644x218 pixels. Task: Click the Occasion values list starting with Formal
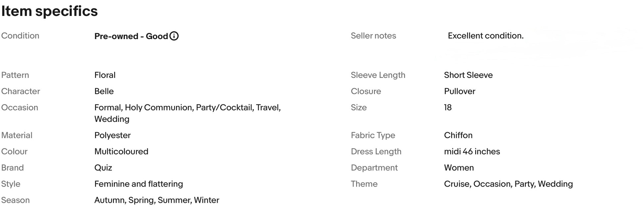coord(188,113)
